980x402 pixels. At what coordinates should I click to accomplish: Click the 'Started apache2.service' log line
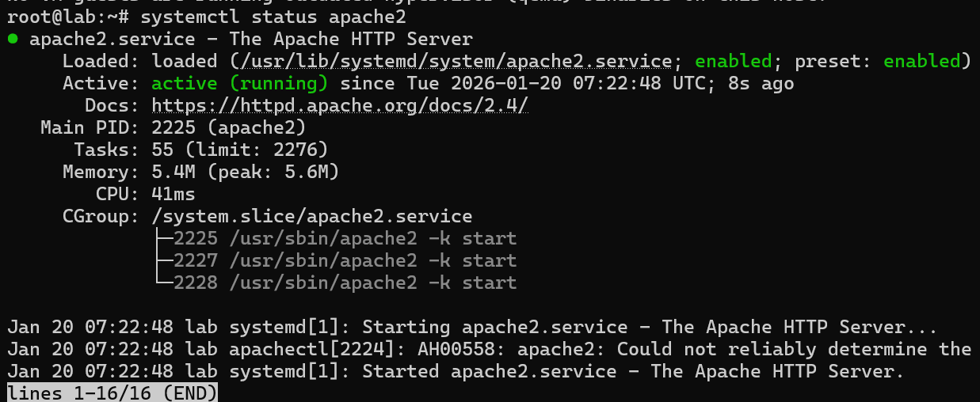[456, 371]
